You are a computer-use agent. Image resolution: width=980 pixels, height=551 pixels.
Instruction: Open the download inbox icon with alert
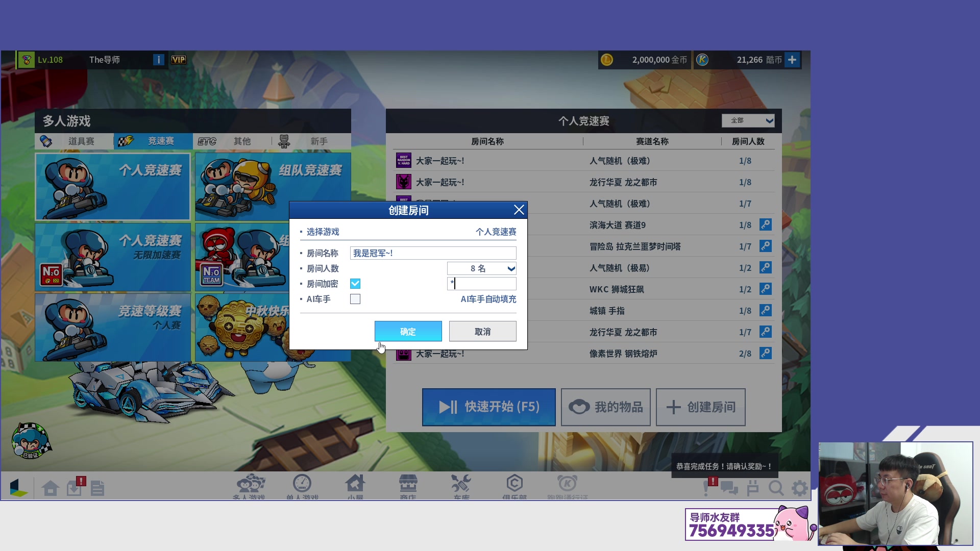pyautogui.click(x=76, y=487)
